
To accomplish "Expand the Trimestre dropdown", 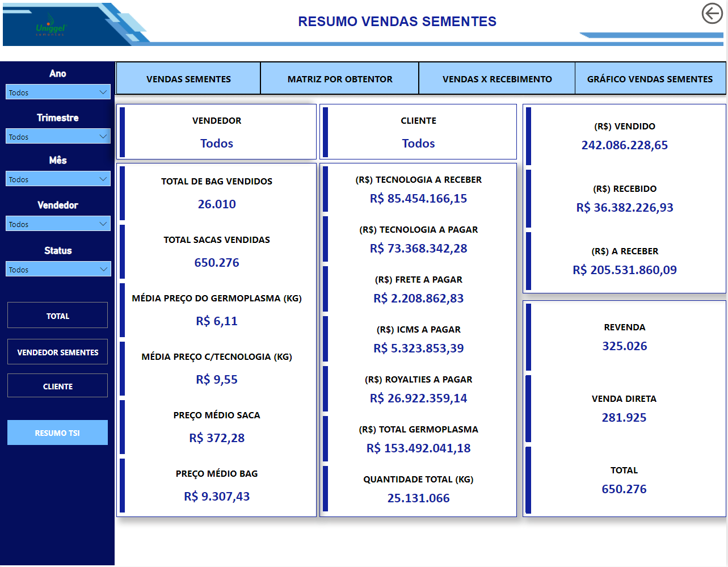I will pos(58,136).
